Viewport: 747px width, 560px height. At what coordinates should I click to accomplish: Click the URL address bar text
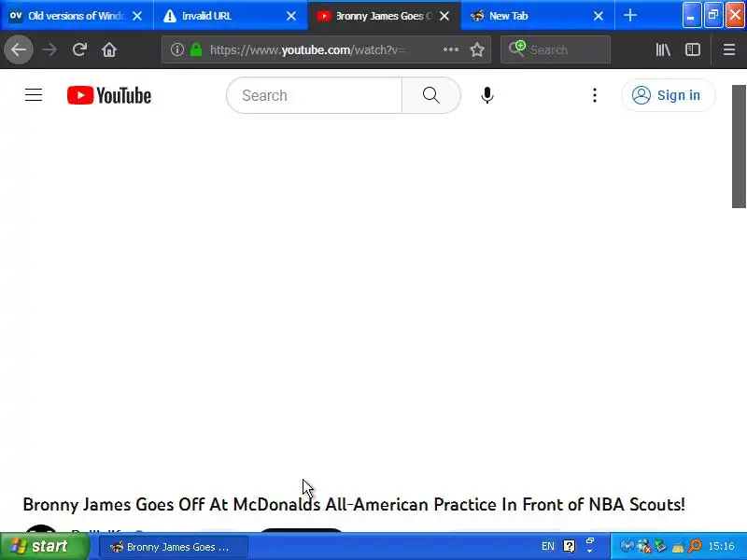coord(307,49)
